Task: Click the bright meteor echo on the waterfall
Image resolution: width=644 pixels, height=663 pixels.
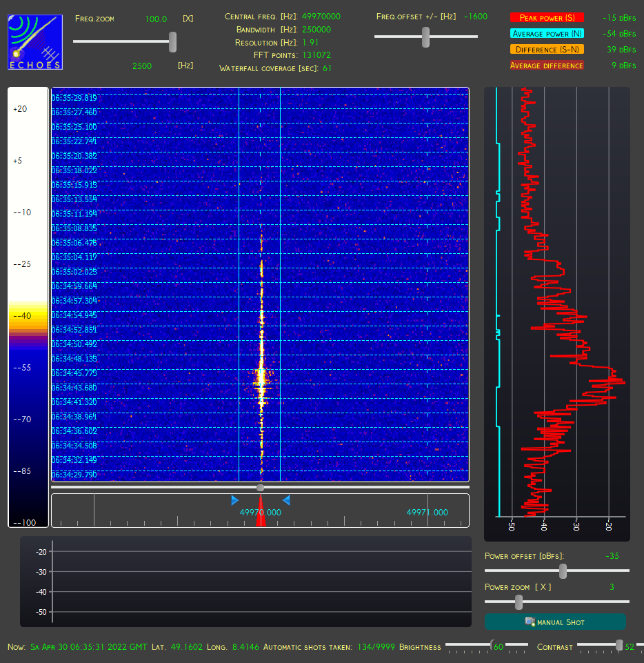Action: [x=261, y=379]
